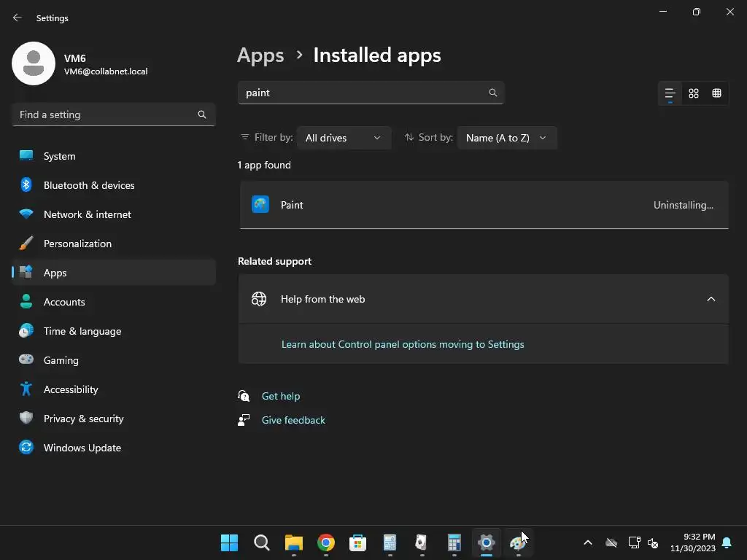Open File Explorer from taskbar

293,542
